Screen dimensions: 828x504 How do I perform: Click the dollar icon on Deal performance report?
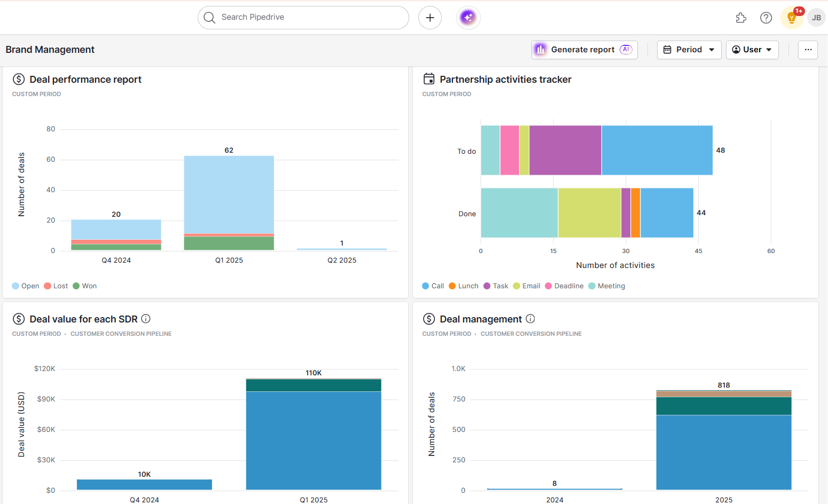18,79
